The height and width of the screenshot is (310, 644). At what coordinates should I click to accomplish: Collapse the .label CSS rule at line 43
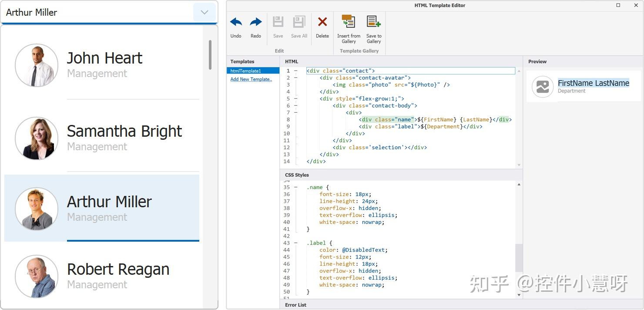[x=296, y=243]
